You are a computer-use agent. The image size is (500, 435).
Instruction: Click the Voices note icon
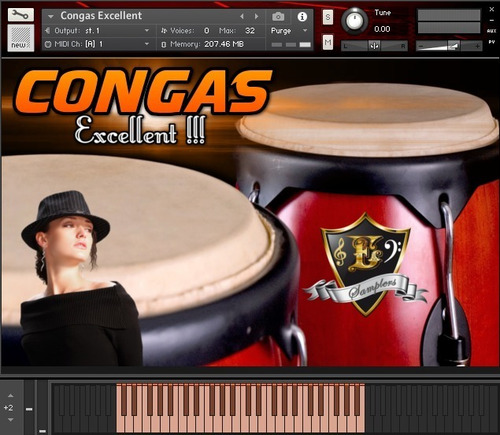point(164,31)
